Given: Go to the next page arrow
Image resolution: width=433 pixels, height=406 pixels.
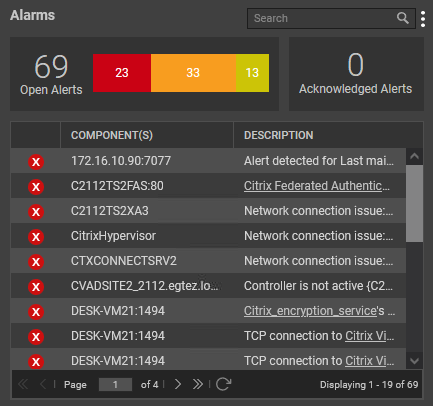Looking at the screenshot, I should point(178,384).
